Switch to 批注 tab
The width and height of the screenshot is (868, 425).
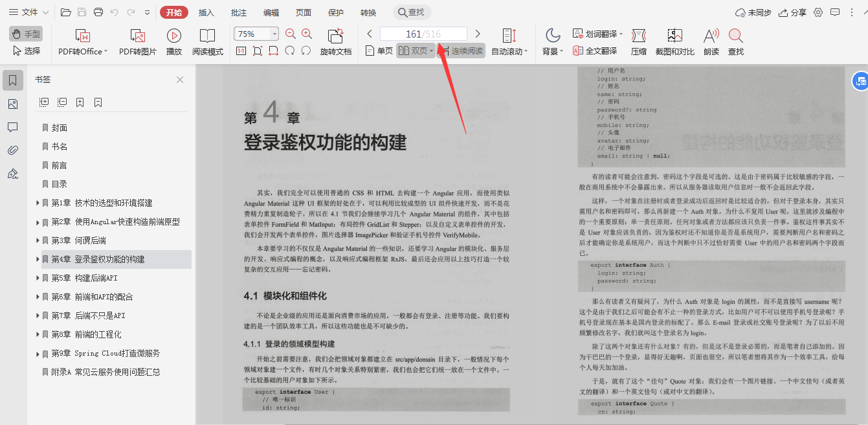pyautogui.click(x=239, y=12)
